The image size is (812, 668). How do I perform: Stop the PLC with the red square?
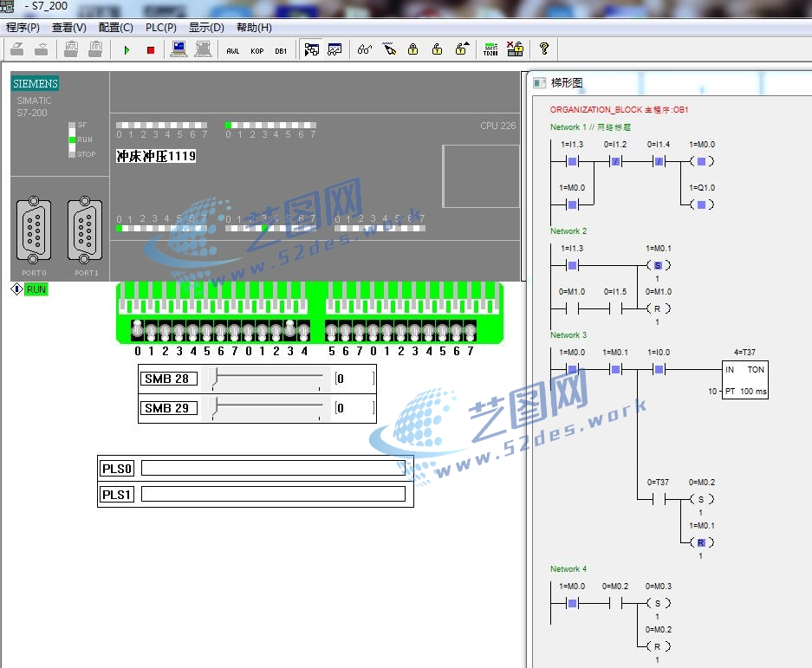(151, 50)
